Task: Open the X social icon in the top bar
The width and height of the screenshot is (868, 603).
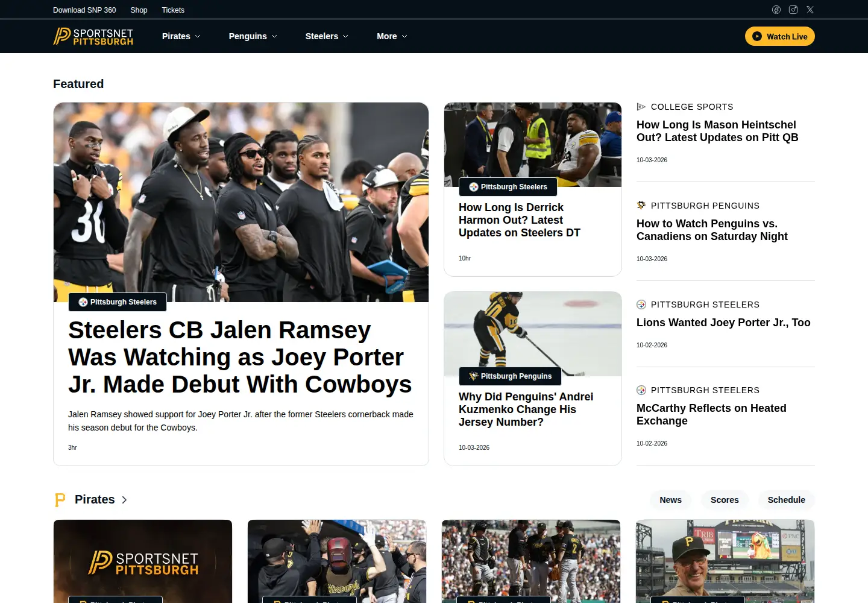Action: tap(810, 10)
